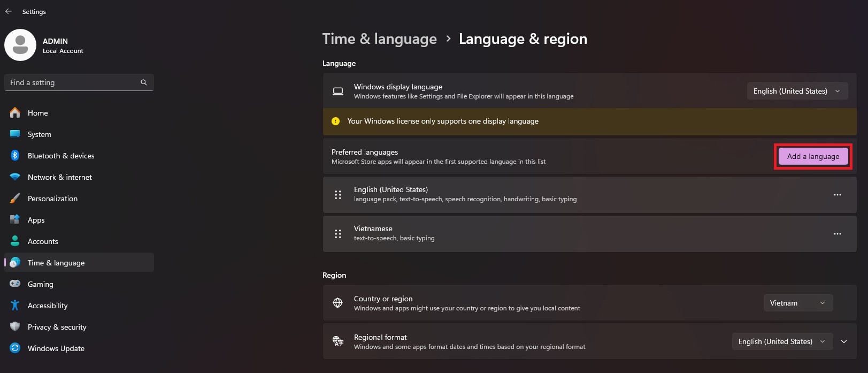Open the Regional format English dropdown
The width and height of the screenshot is (868, 373).
pos(782,341)
